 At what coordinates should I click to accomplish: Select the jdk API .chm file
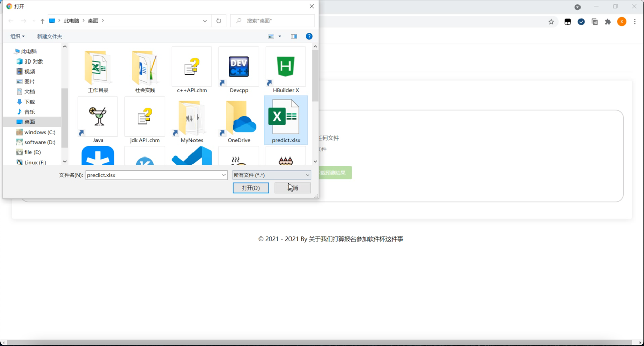click(x=145, y=120)
